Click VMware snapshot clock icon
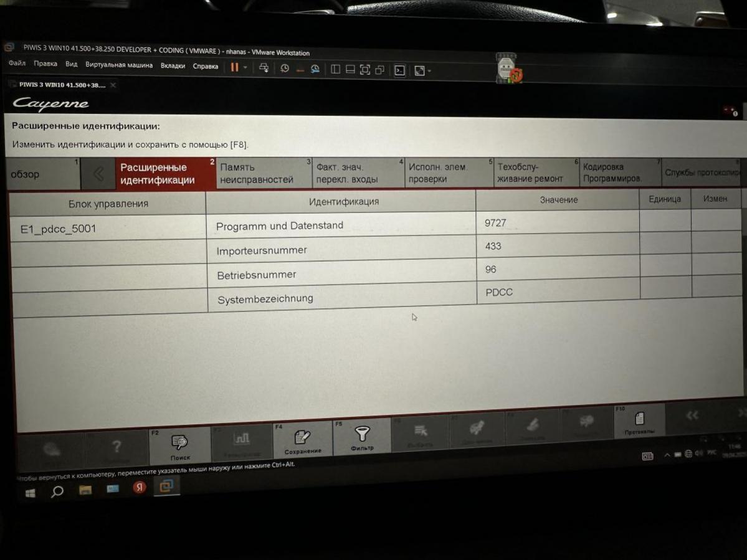Screen dimensions: 747x560 point(285,69)
